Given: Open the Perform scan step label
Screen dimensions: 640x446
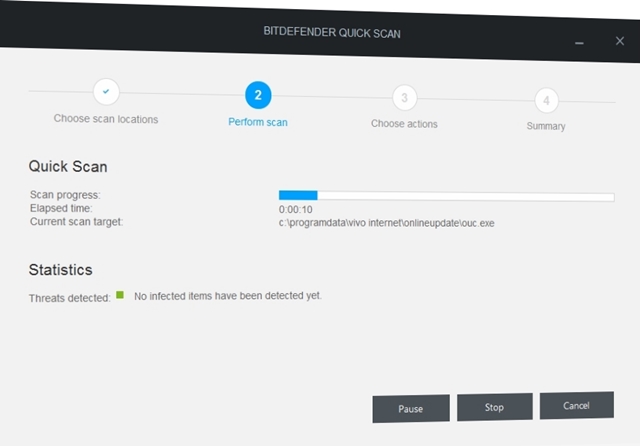Looking at the screenshot, I should (x=258, y=122).
